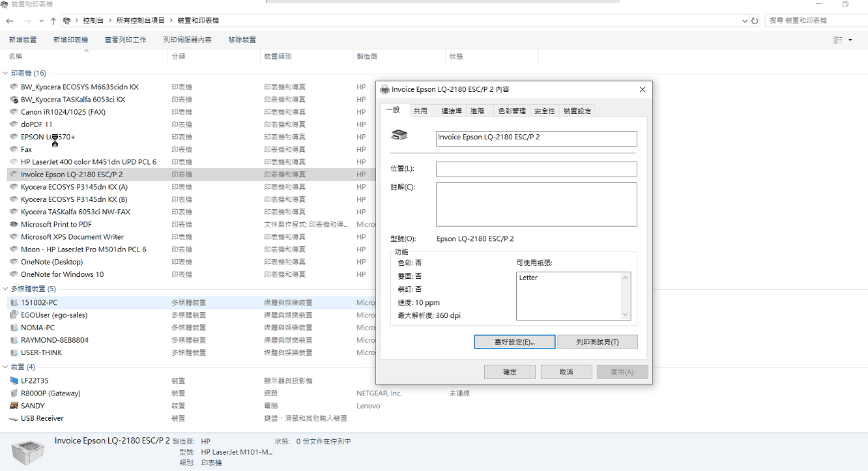Click the Microsoft Print to PDF icon

point(14,224)
